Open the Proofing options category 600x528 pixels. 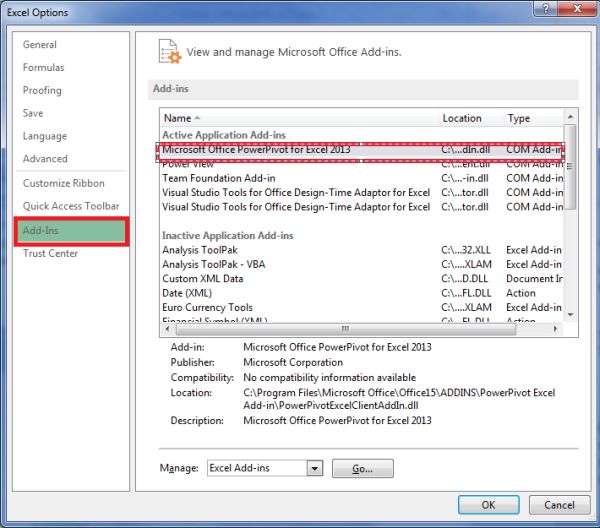click(42, 91)
